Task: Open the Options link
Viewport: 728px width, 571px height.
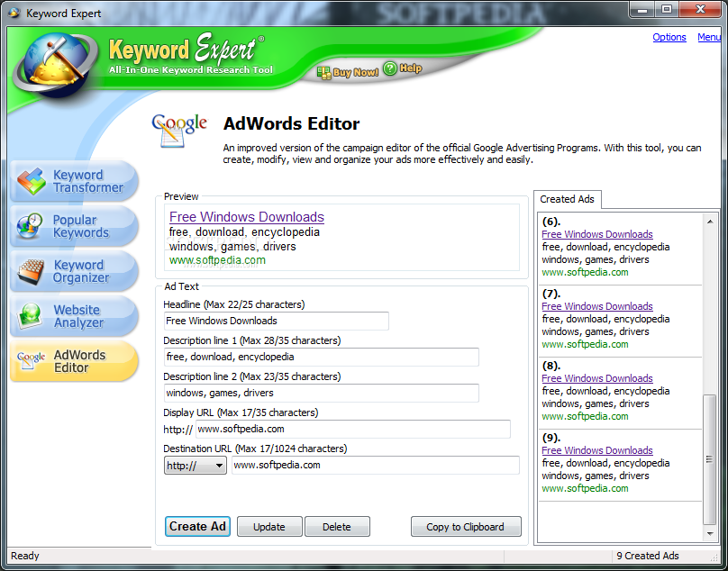Action: 669,37
